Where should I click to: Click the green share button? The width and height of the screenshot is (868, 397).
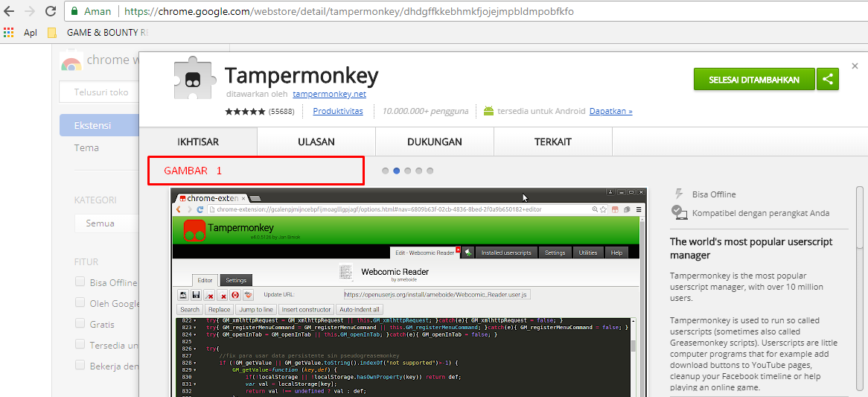click(828, 79)
